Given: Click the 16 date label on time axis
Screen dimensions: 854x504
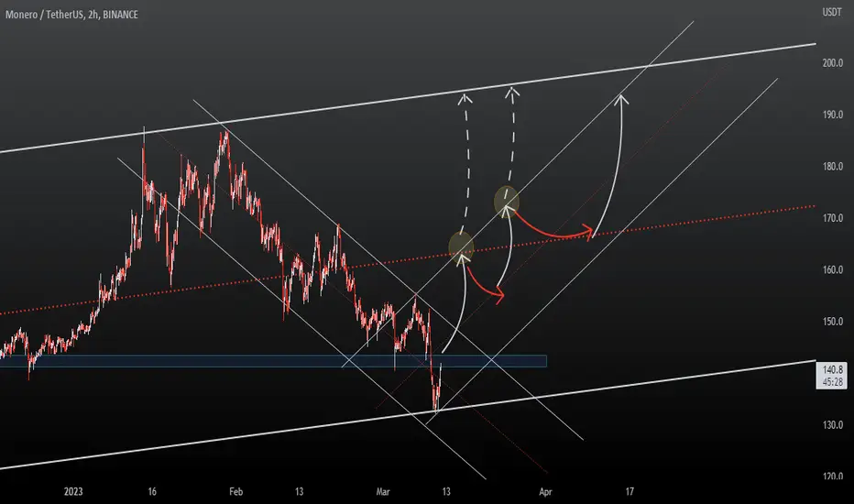Looking at the screenshot, I should tap(152, 492).
